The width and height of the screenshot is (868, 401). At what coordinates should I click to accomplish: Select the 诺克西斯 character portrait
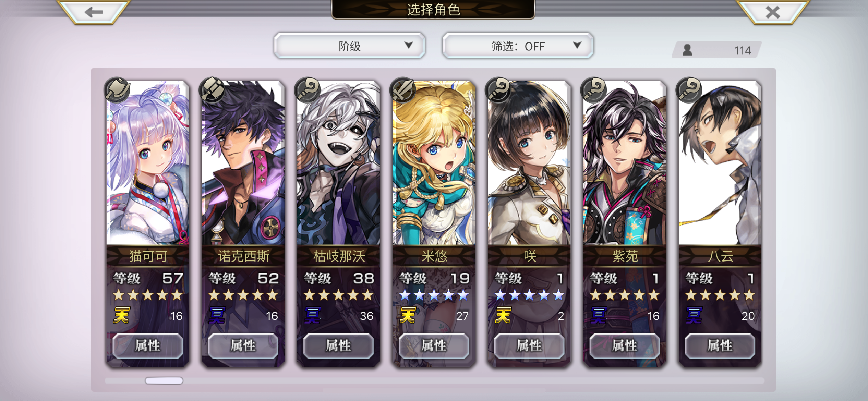243,163
